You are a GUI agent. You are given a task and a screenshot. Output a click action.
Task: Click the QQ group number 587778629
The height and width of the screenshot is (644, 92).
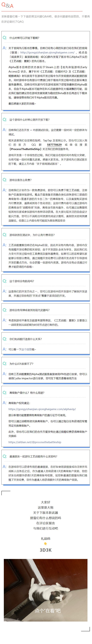click(x=54, y=145)
